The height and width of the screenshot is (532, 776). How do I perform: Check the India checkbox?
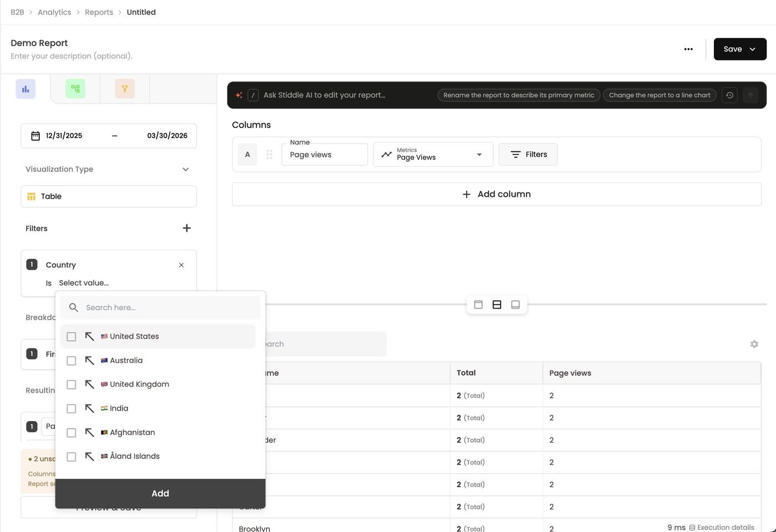[72, 409]
